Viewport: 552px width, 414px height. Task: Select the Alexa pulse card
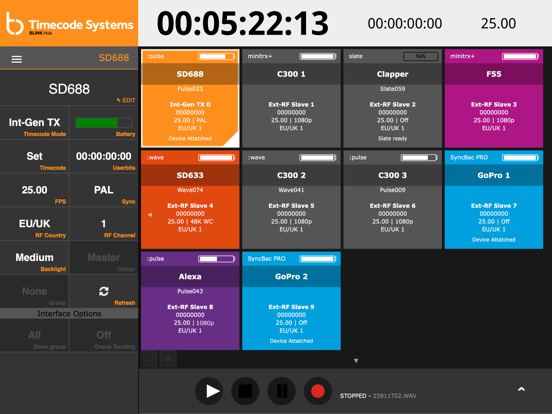click(190, 301)
